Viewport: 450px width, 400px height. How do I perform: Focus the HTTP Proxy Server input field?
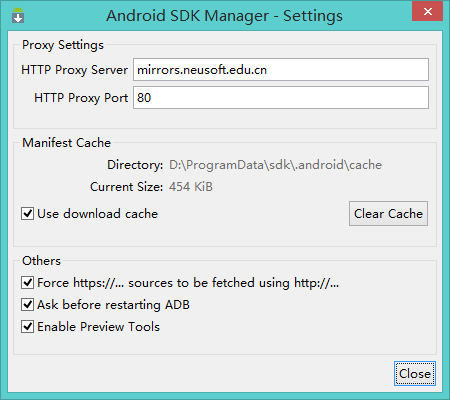point(281,70)
